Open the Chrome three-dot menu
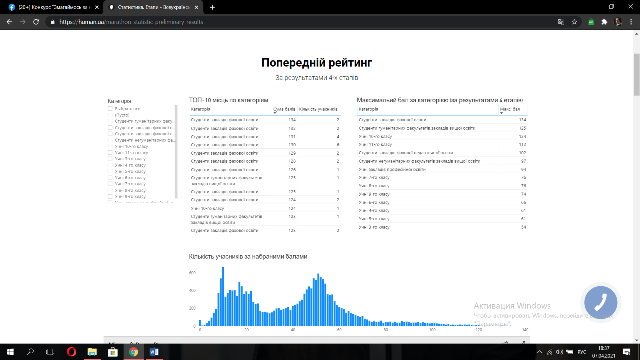 point(631,22)
